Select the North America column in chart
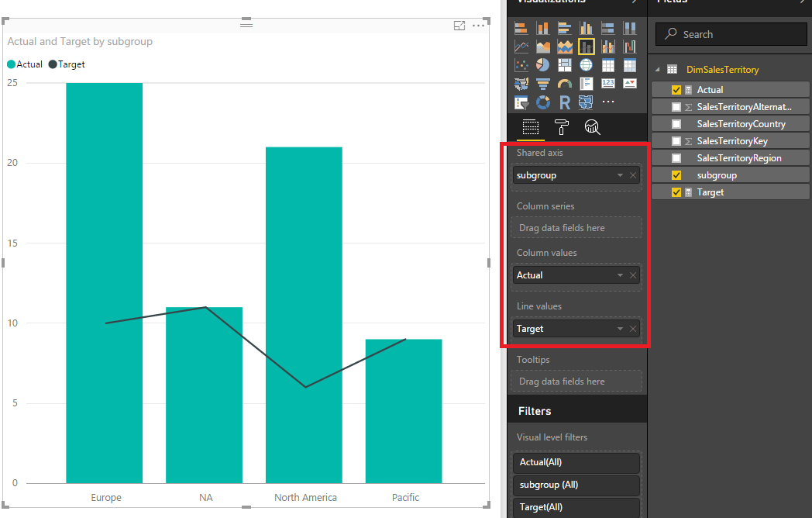 pyautogui.click(x=304, y=316)
